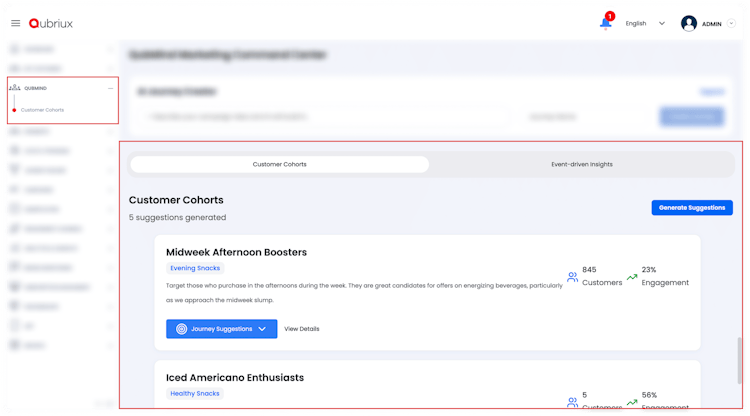Screen dimensions: 750x416
Task: Click the Qubriux logo
Action: click(x=51, y=23)
